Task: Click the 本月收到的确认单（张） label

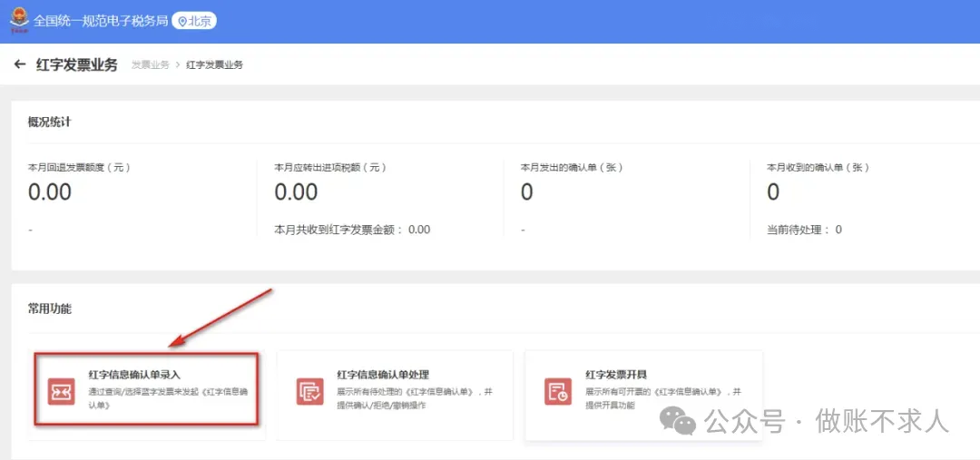Action: 818,168
